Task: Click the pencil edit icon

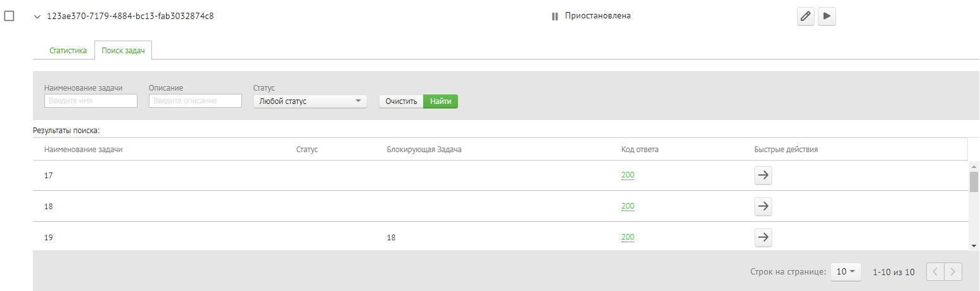Action: click(805, 16)
